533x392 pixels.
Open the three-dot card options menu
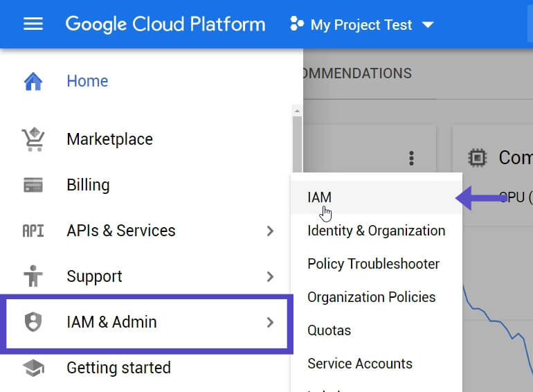(x=411, y=158)
